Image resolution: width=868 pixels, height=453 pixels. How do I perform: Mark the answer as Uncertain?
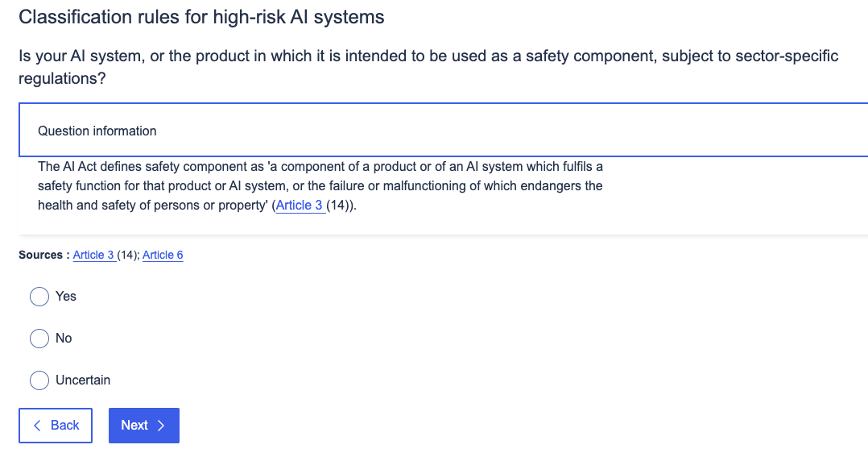coord(39,380)
